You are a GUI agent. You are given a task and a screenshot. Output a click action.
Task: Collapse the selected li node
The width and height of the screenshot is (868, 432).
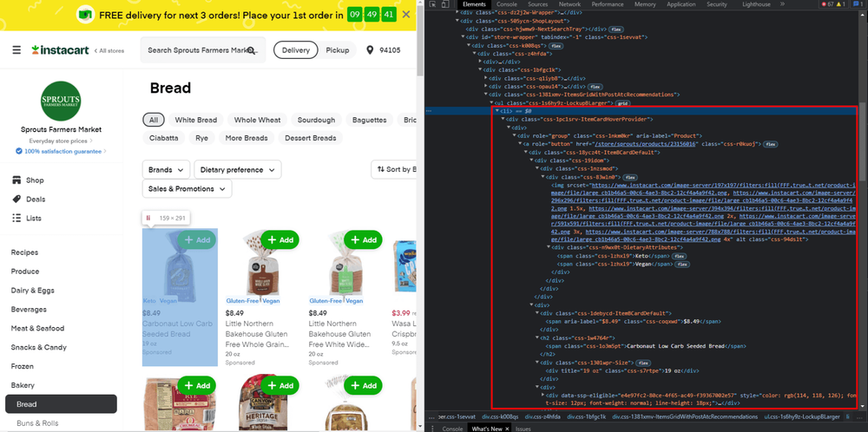click(x=497, y=111)
